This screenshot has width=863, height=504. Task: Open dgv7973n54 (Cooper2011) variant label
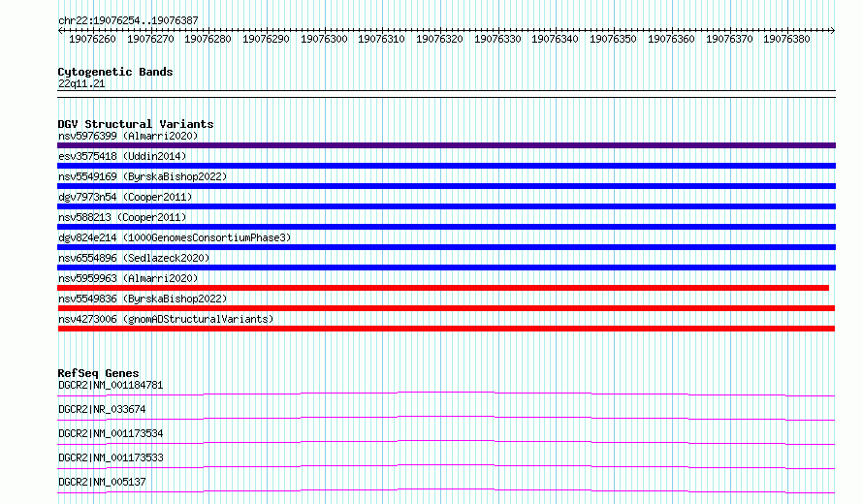125,197
